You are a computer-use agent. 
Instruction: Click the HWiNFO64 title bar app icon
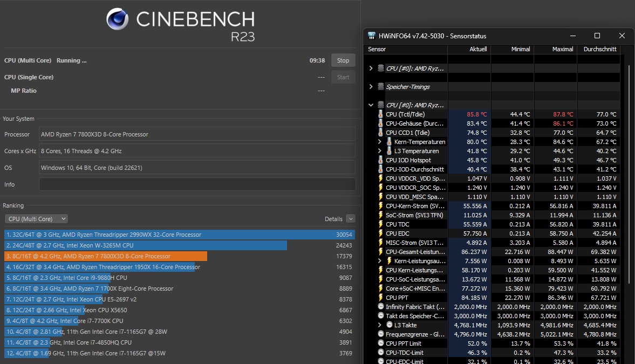(x=371, y=36)
